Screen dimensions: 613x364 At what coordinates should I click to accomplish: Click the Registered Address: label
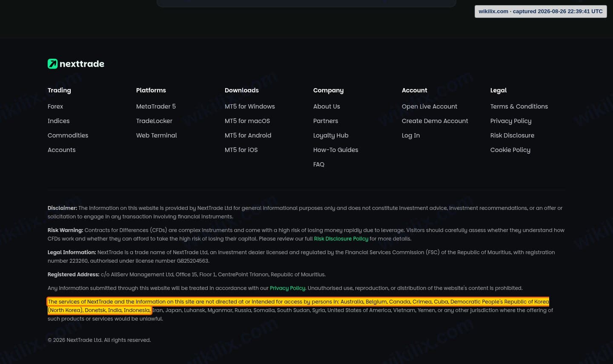73,275
